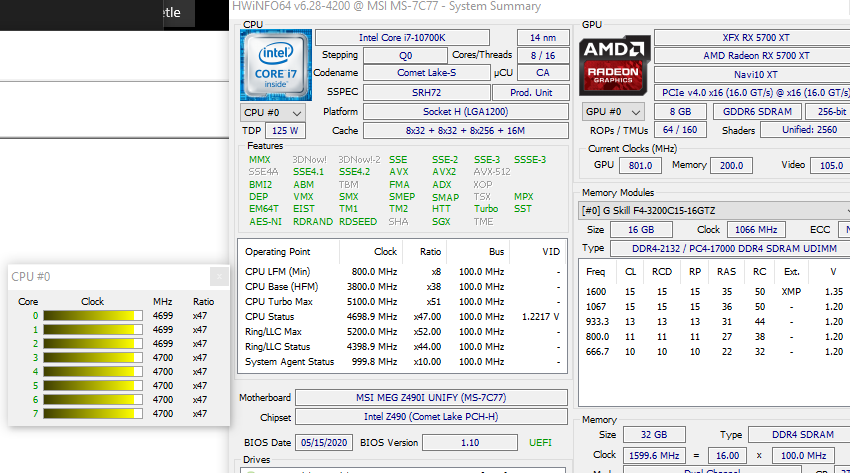Click the Ring/LLC Max 5200.0 MHz value
Image resolution: width=850 pixels, height=473 pixels.
pos(372,332)
